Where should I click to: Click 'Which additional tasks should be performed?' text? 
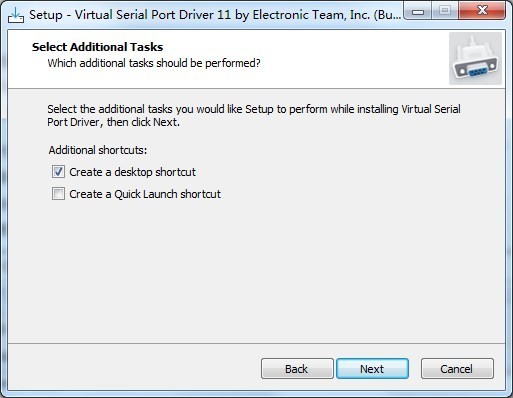tap(154, 63)
